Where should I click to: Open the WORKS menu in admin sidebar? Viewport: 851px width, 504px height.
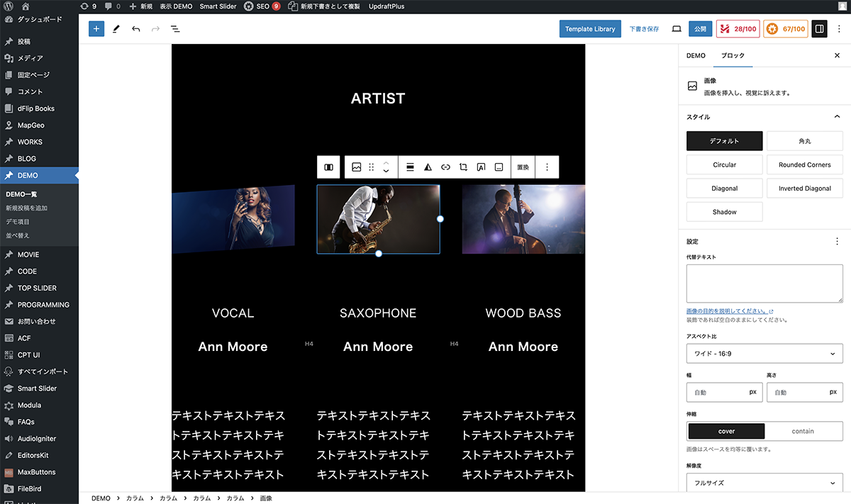(30, 142)
